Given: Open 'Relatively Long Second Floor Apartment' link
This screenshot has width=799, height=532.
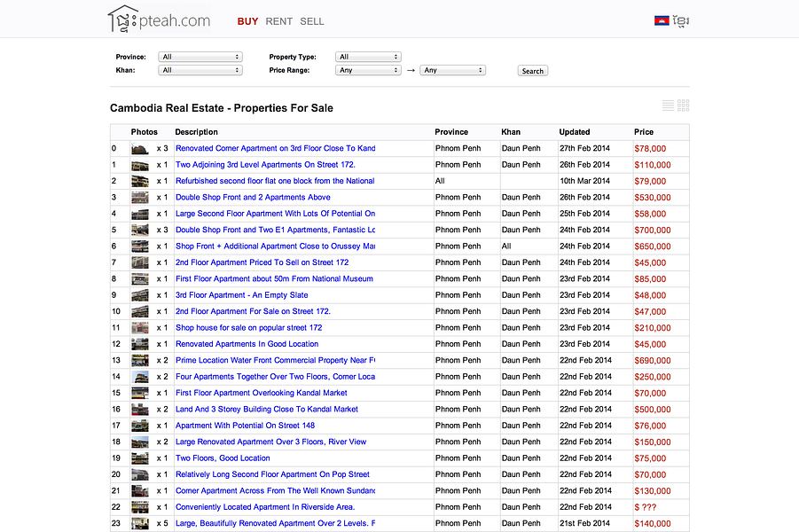Looking at the screenshot, I should pos(272,474).
